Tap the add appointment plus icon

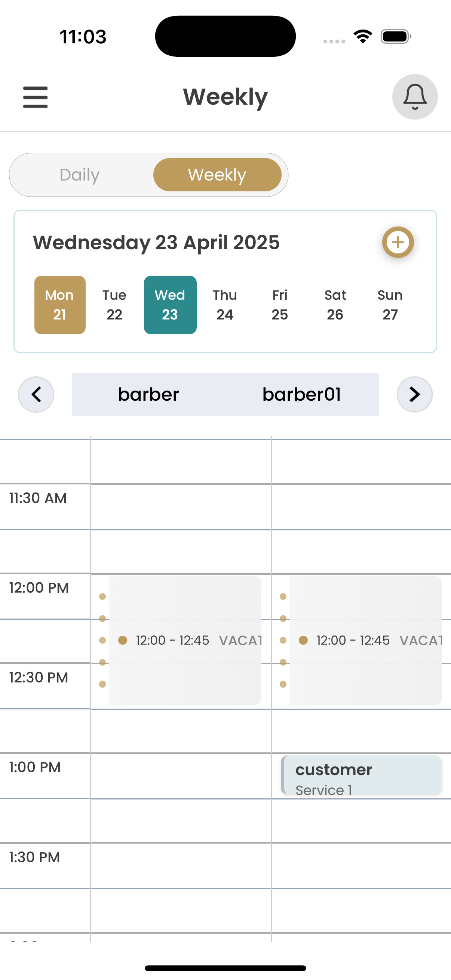398,242
